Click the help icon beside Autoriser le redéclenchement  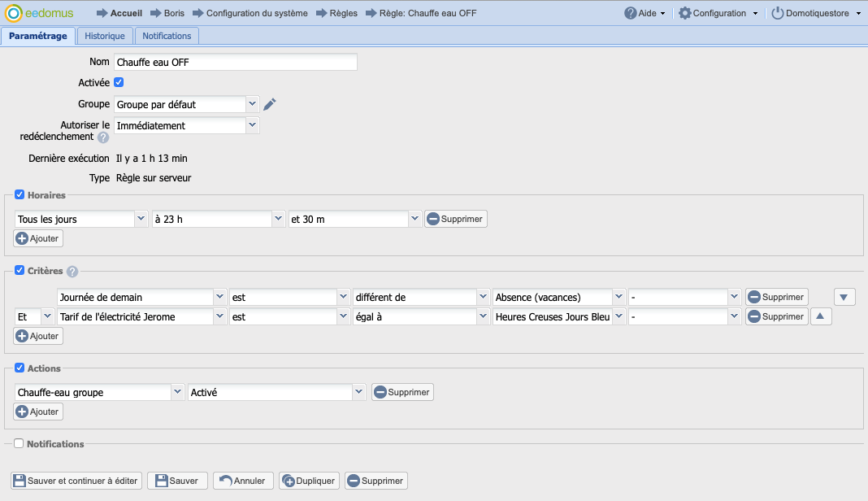click(x=103, y=137)
